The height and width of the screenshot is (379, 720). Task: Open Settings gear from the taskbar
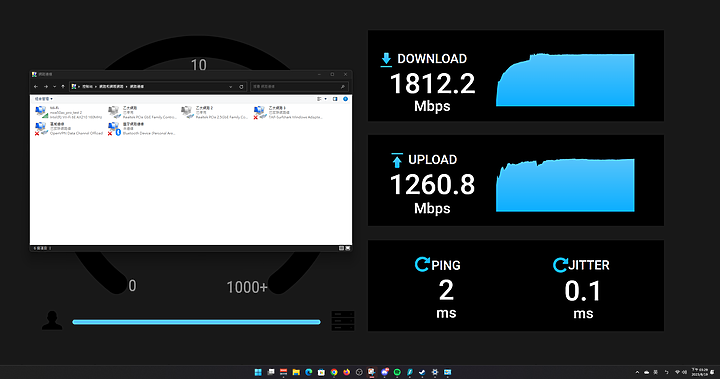[x=435, y=372]
